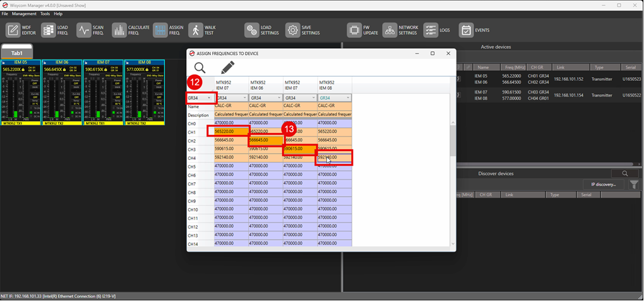Click the Save Settings gear icon
The image size is (644, 301).
[292, 30]
